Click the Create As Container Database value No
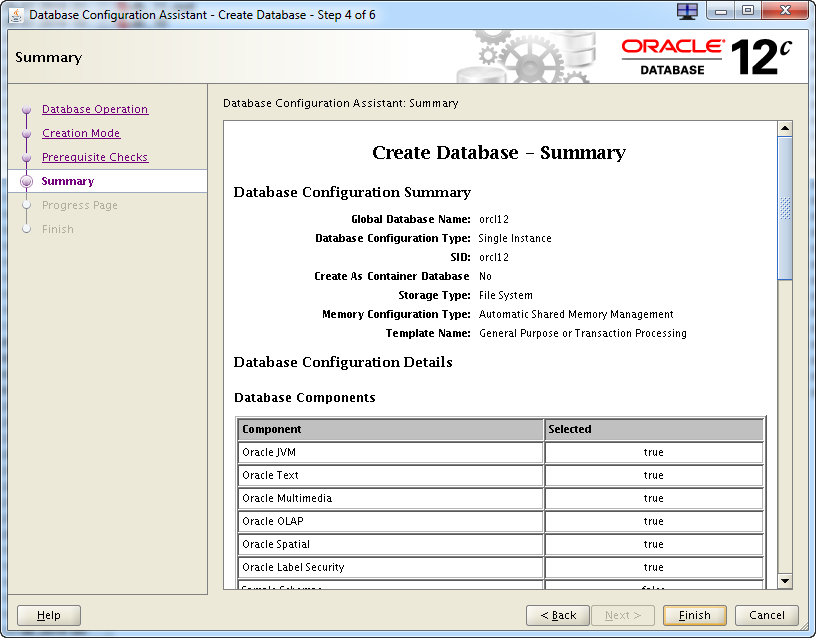 [x=485, y=276]
